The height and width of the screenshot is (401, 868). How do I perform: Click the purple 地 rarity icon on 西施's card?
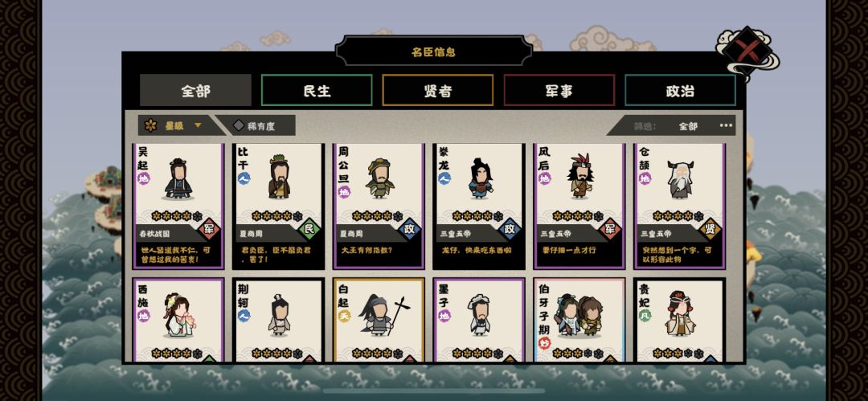144,316
